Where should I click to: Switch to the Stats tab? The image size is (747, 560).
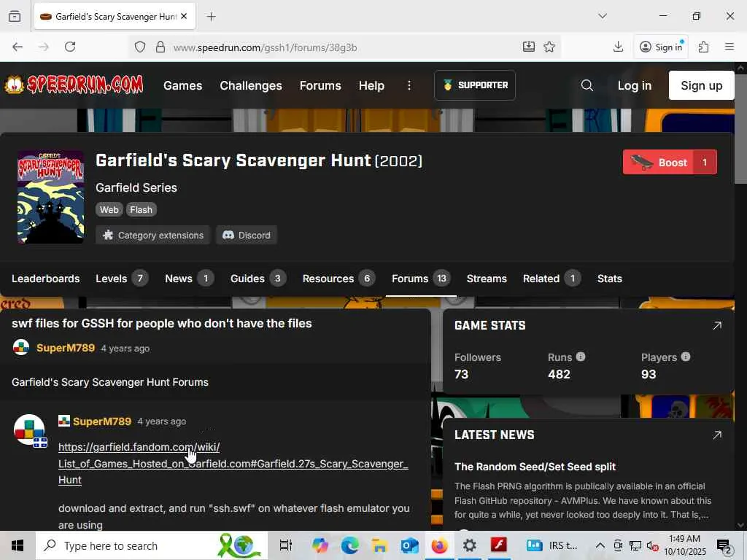(609, 279)
